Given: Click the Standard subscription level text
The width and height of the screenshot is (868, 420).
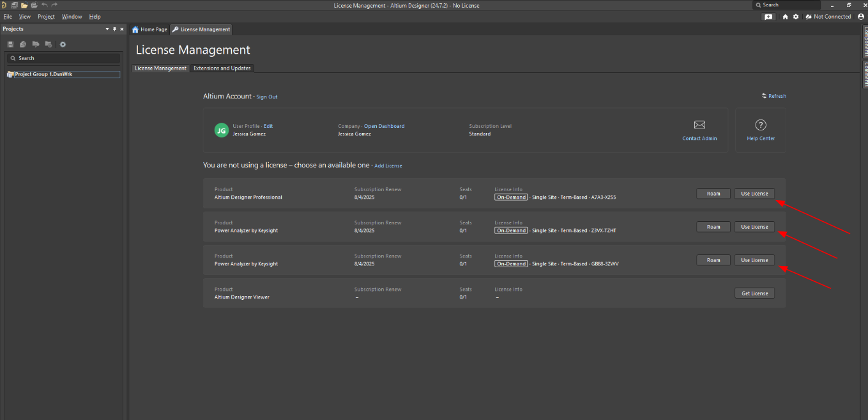Looking at the screenshot, I should point(480,134).
